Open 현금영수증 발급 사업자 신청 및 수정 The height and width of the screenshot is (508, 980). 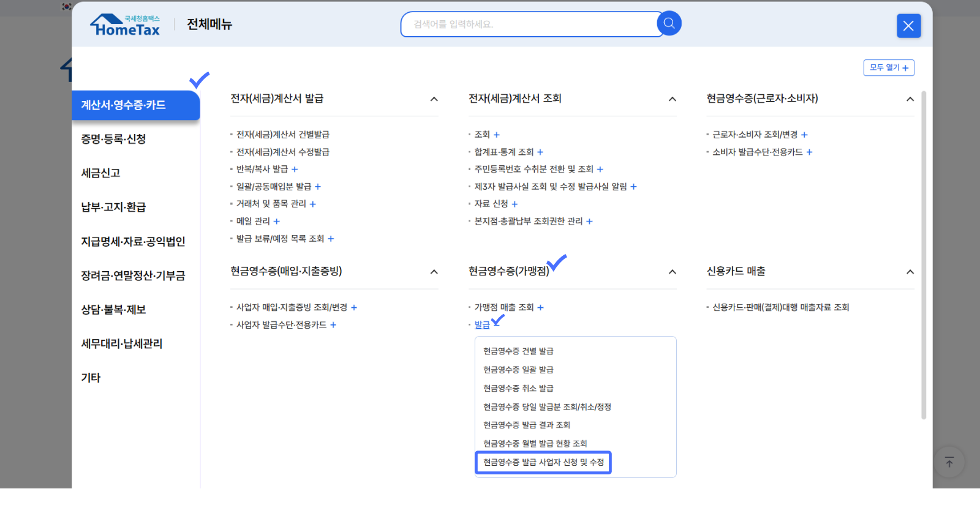[x=543, y=463]
